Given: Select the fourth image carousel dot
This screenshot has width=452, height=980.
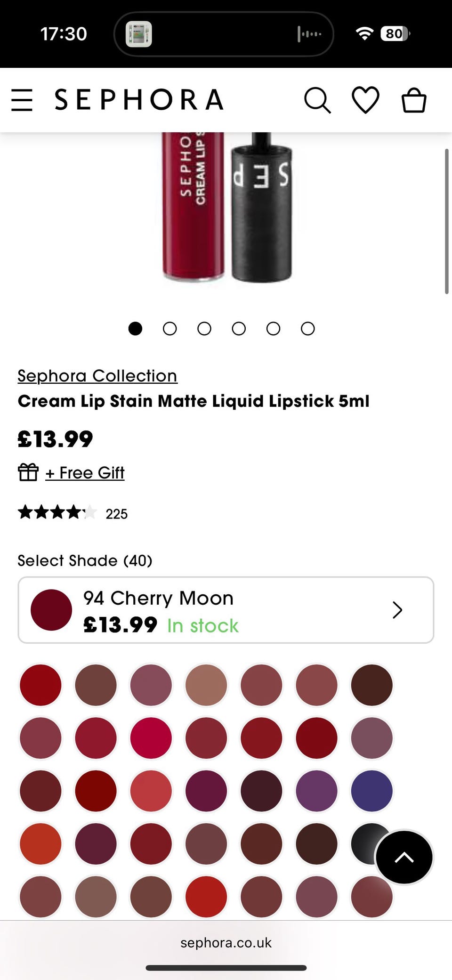Looking at the screenshot, I should [239, 328].
